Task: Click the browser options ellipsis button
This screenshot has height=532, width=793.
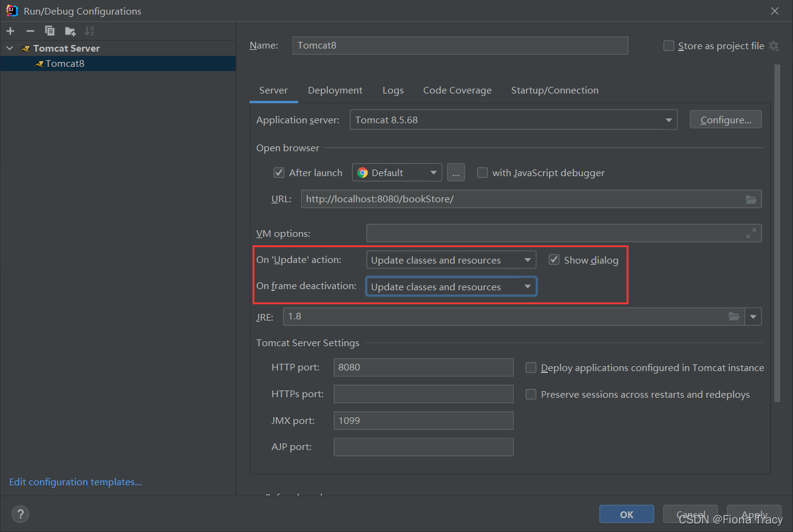Action: point(456,172)
